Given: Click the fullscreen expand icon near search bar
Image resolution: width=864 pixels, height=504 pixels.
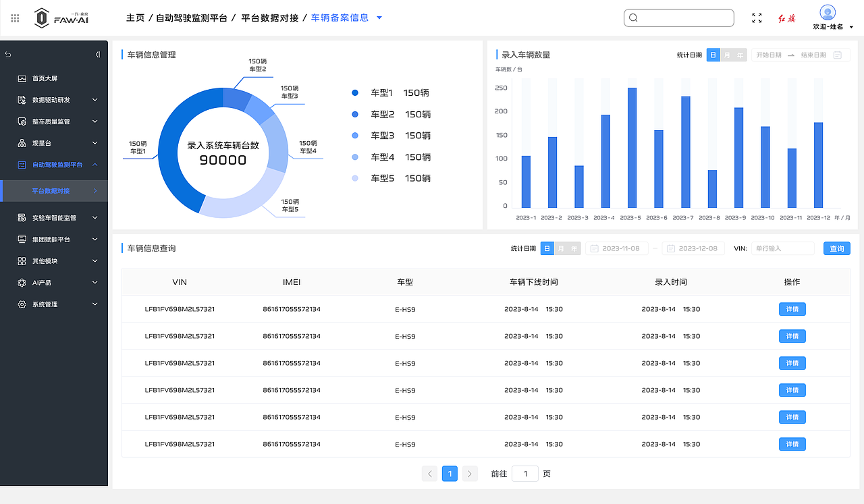Looking at the screenshot, I should tap(757, 18).
